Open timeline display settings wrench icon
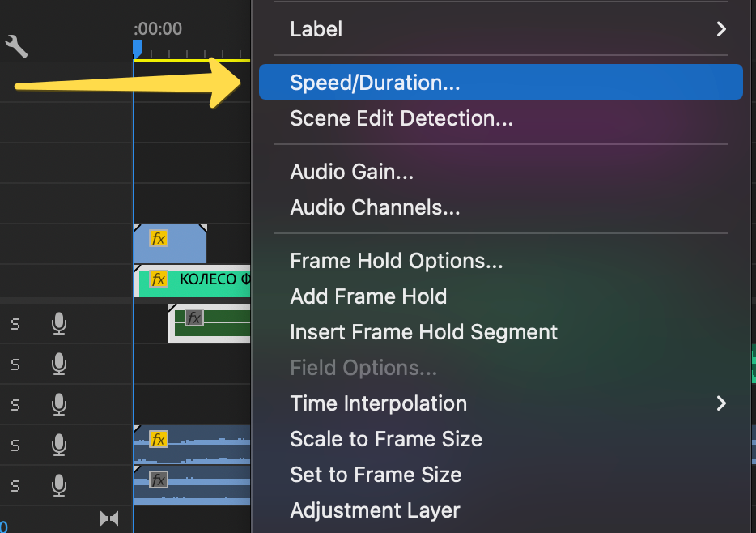Screen dimensions: 756x533 coord(16,46)
